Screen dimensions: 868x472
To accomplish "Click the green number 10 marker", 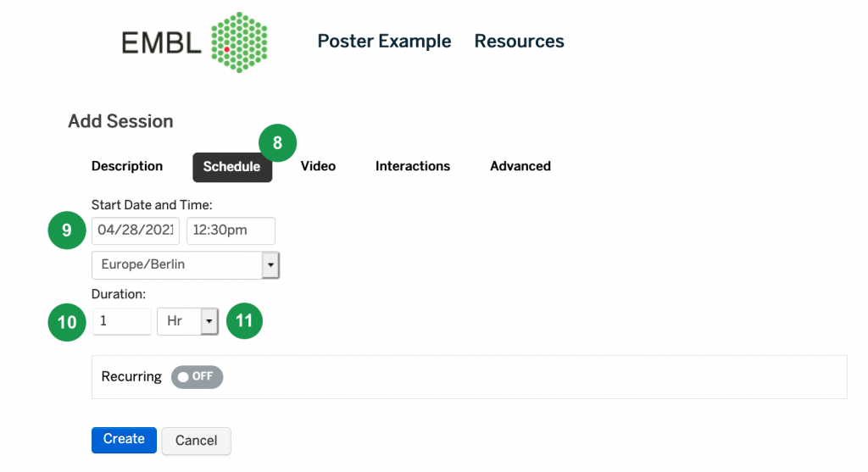I will coord(67,322).
